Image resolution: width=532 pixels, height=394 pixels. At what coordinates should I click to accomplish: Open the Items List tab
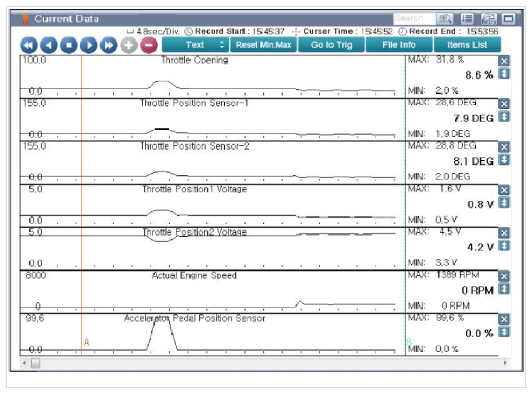467,45
